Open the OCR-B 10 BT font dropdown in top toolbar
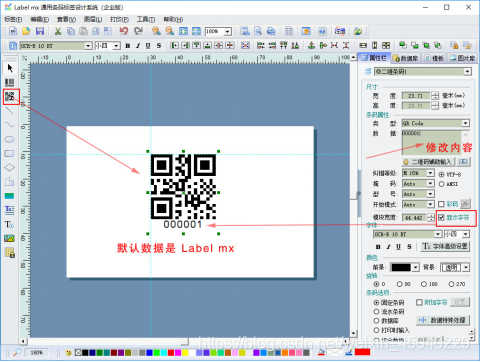This screenshot has width=480, height=362. pos(88,46)
